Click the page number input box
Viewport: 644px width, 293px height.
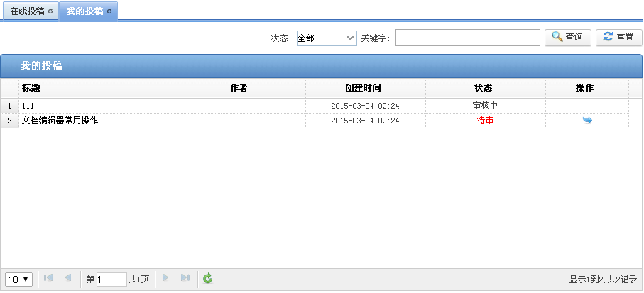(x=111, y=280)
